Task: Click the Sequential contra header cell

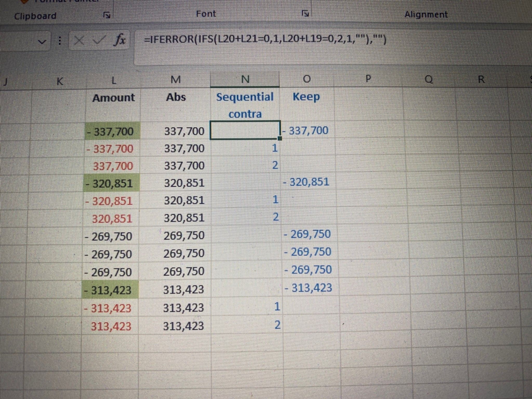Action: pyautogui.click(x=245, y=105)
